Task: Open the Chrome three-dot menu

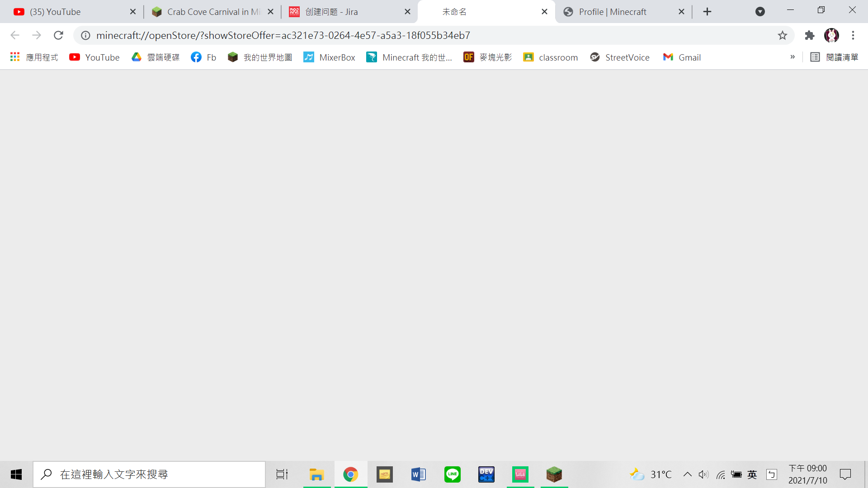Action: (x=853, y=35)
